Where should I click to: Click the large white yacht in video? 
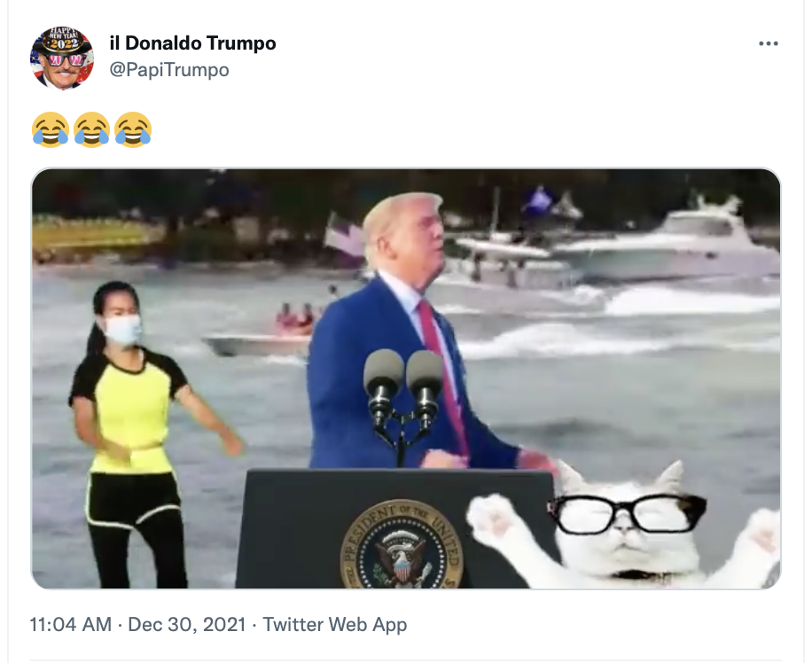coord(668,244)
